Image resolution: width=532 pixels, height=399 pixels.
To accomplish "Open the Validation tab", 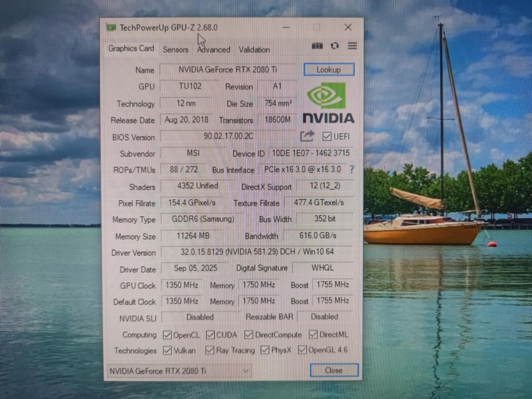I will 254,50.
